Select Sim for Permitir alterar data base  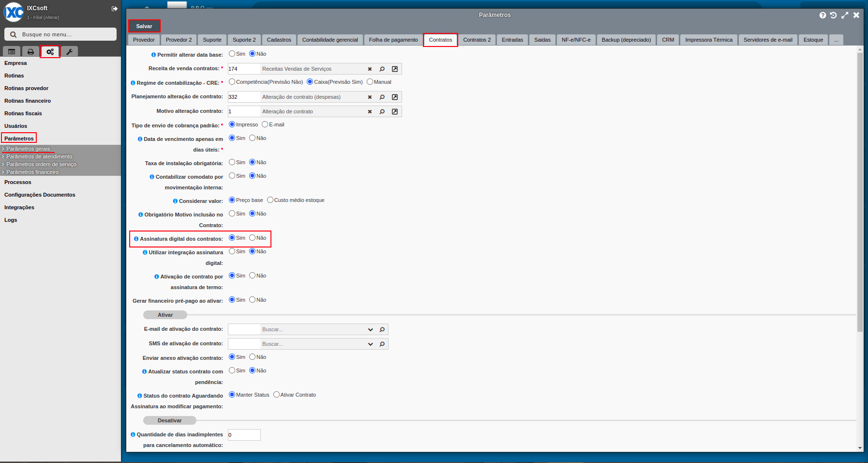pos(232,54)
